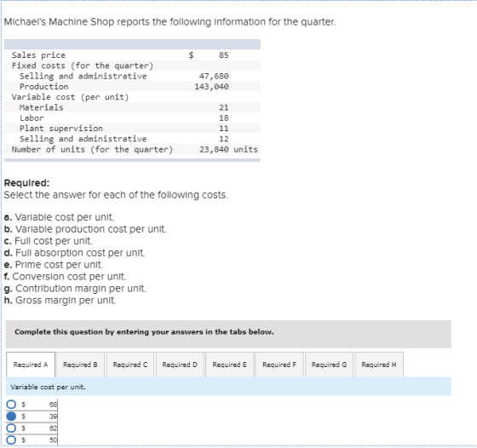Open the Required A tab
The height and width of the screenshot is (448, 477).
coord(31,365)
